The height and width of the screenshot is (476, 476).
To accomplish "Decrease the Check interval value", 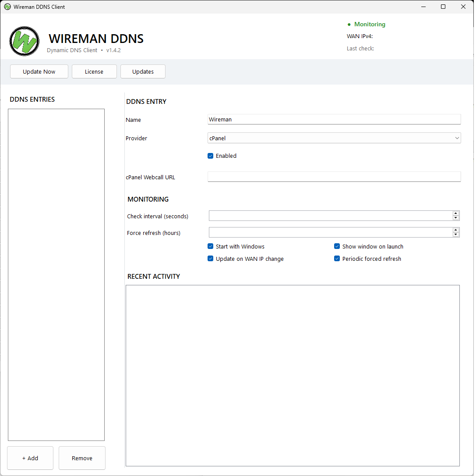I will click(x=456, y=218).
